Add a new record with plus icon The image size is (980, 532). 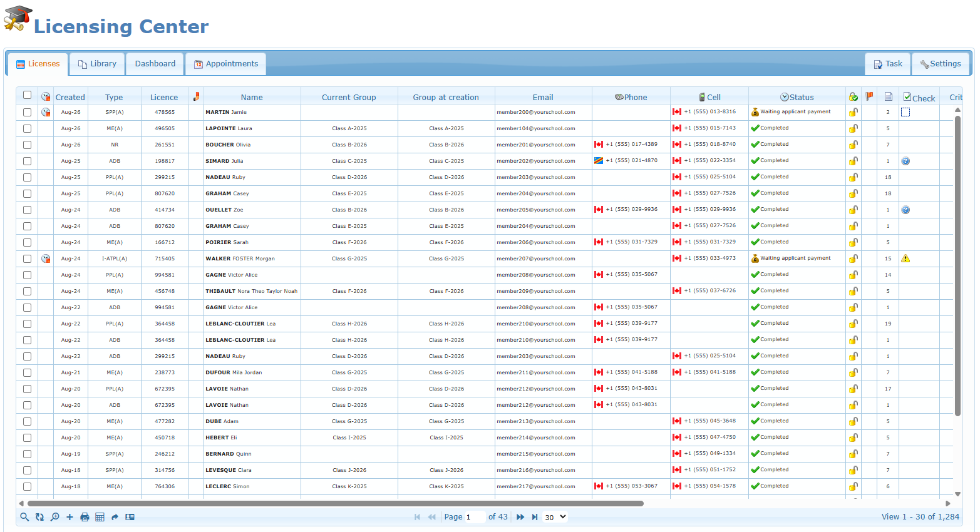pos(70,517)
